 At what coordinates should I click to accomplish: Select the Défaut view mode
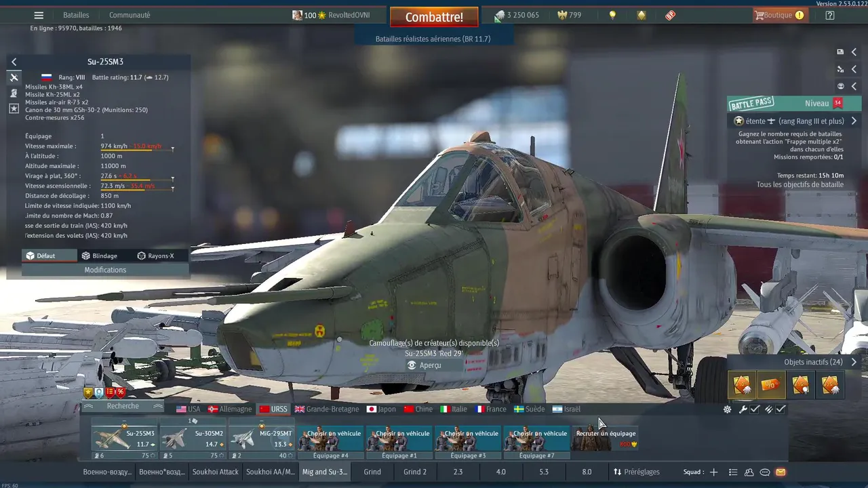(x=49, y=256)
